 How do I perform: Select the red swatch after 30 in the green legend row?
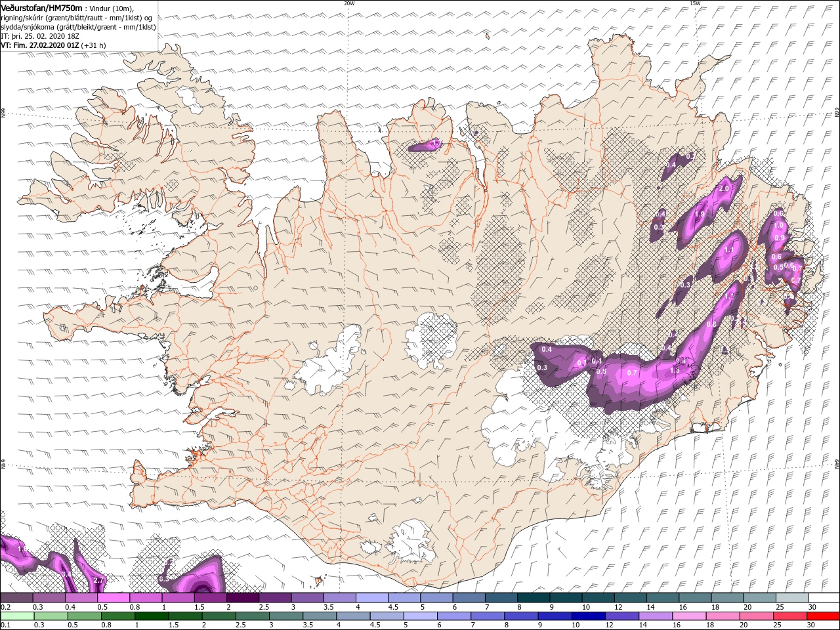tap(823, 616)
